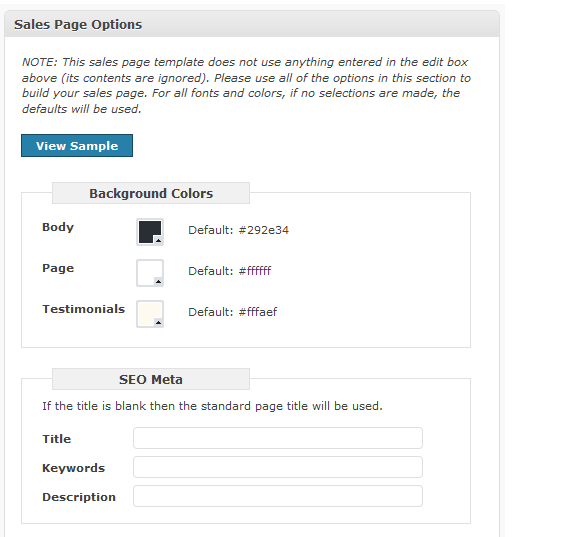Collapse the Sales Page Options panel header

(x=252, y=24)
